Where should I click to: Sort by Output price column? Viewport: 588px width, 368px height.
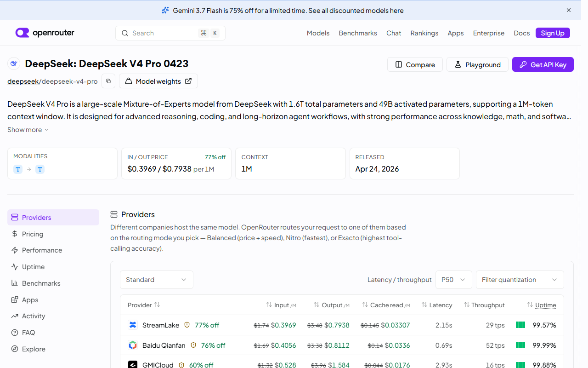coord(331,305)
